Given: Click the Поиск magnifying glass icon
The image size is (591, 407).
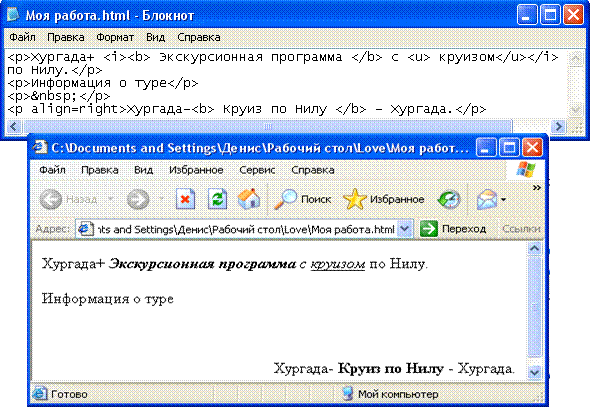Looking at the screenshot, I should click(x=285, y=199).
